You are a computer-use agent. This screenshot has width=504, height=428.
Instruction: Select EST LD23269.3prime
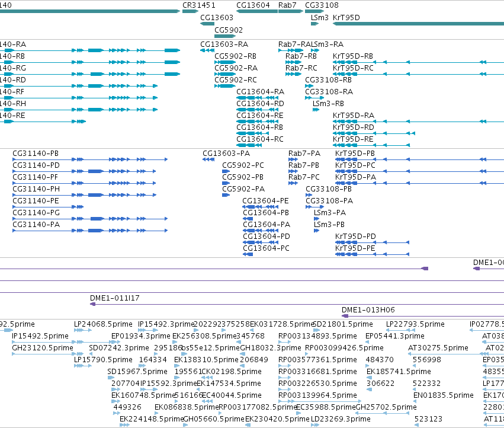tap(315, 425)
